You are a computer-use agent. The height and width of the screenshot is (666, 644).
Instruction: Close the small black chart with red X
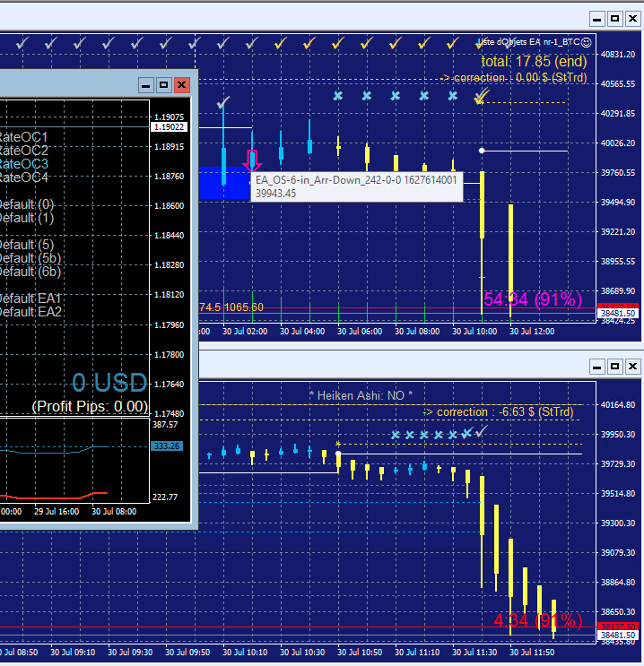coord(181,85)
